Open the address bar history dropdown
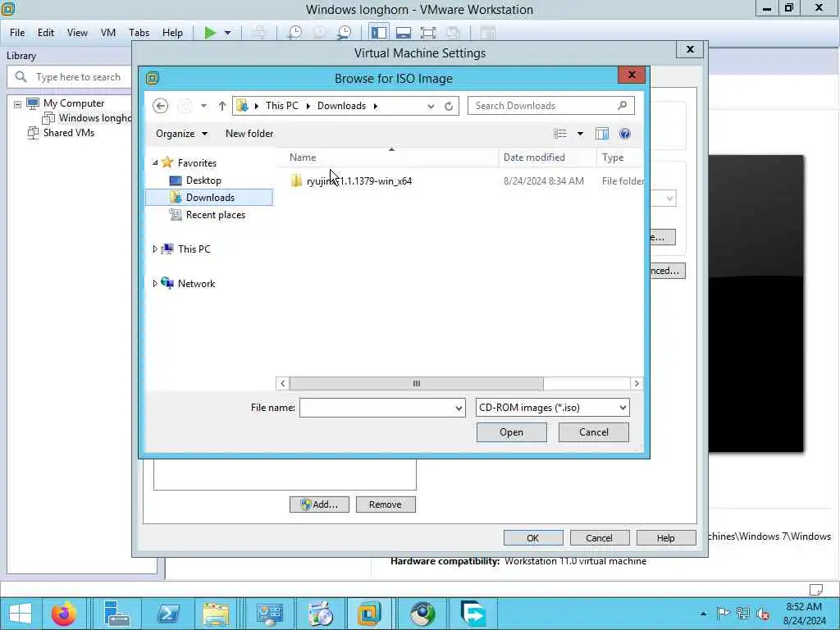The image size is (840, 630). 431,106
